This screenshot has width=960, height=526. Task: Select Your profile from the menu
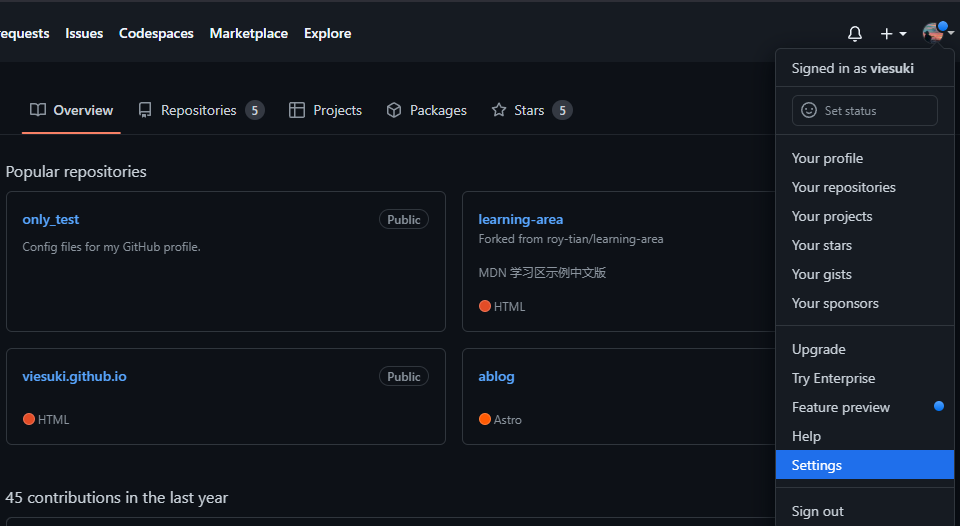point(864,158)
